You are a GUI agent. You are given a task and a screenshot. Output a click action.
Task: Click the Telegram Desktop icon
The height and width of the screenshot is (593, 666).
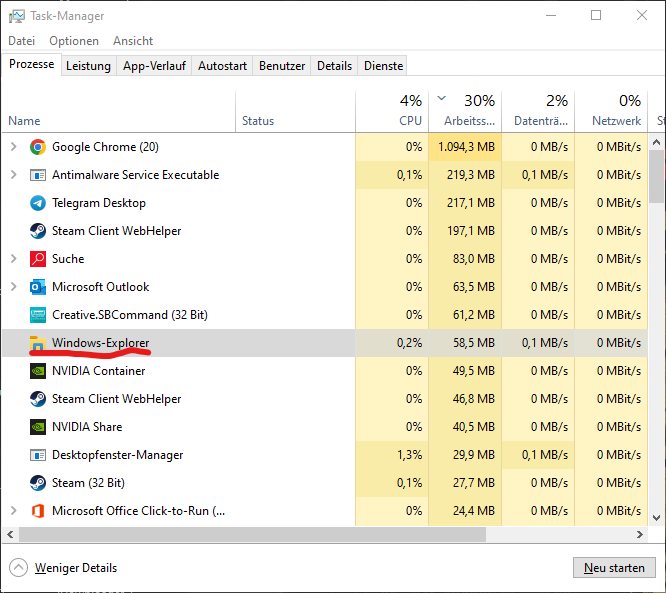(38, 203)
